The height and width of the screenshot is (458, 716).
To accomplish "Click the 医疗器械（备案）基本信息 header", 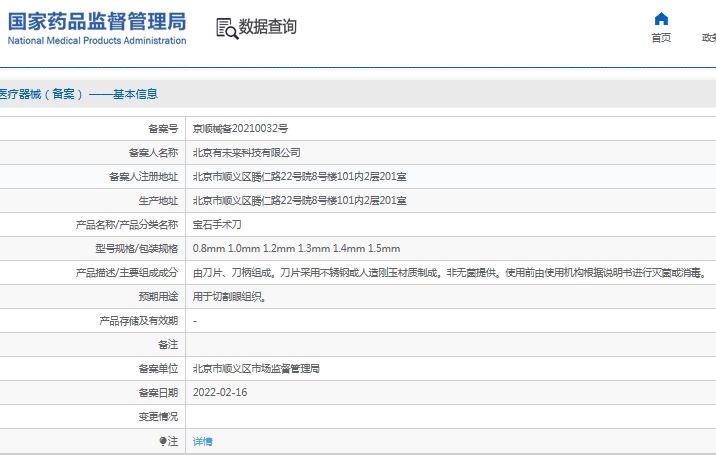I will [79, 94].
